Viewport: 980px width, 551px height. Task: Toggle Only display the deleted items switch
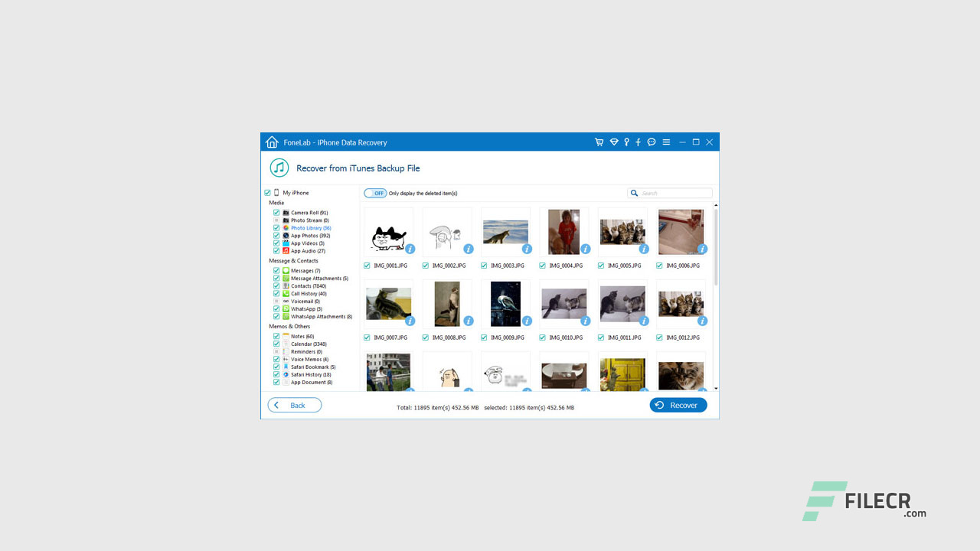(375, 193)
